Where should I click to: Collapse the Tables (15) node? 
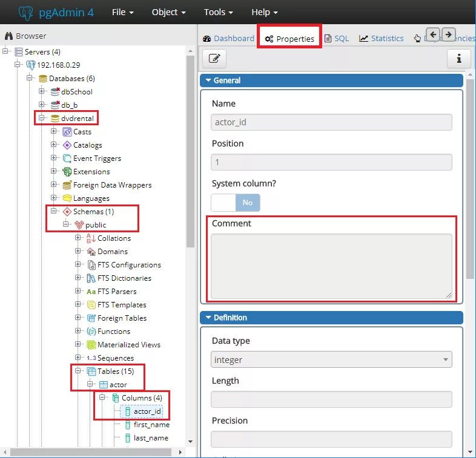[78, 371]
